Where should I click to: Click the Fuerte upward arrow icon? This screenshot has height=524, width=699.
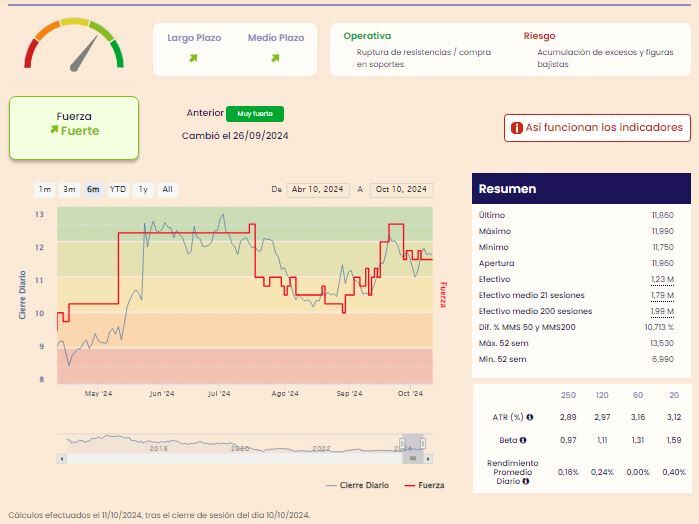point(54,129)
